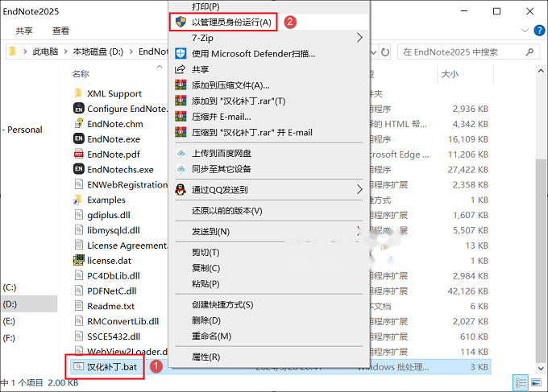Click the EndNotechs.exe application icon
Viewport: 548px width, 392px height.
tap(79, 169)
